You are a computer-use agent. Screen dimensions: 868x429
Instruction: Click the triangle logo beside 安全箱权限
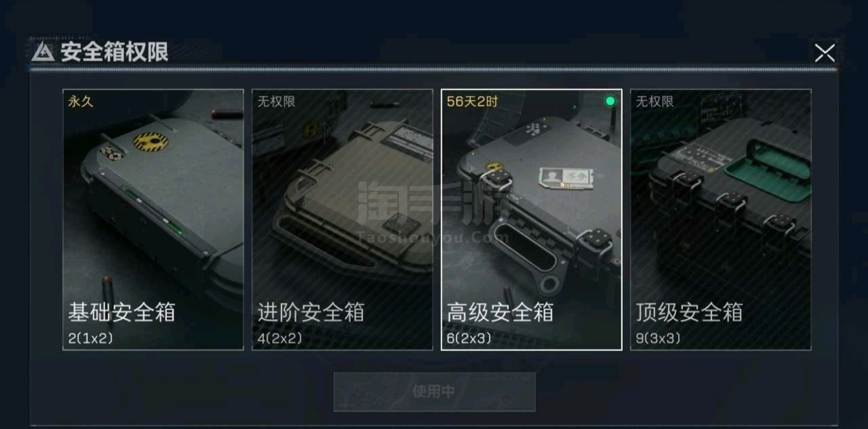(42, 52)
